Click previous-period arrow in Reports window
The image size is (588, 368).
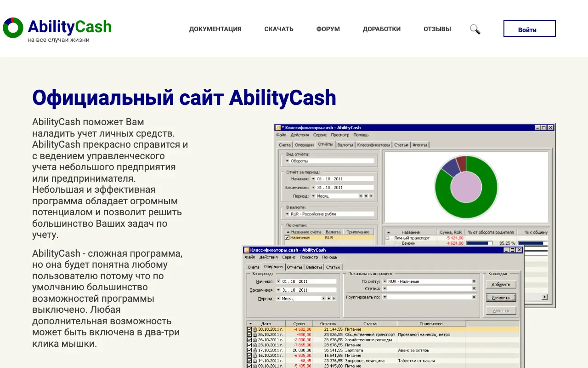point(360,196)
